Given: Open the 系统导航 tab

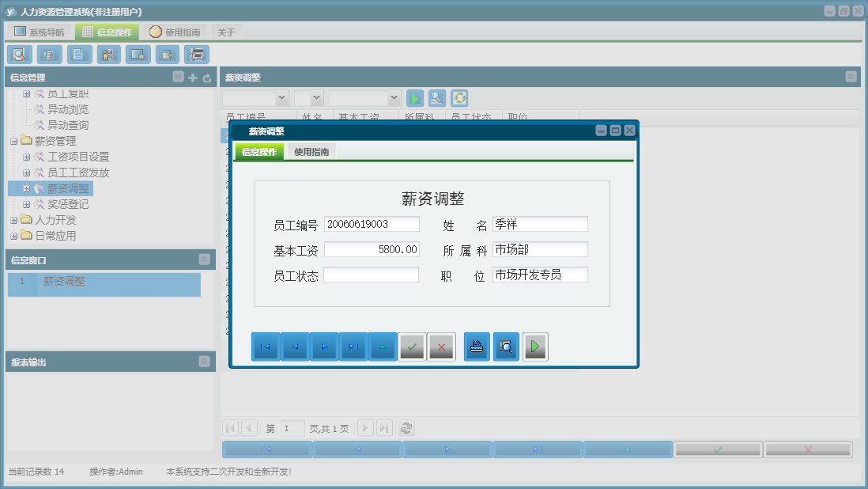Looking at the screenshot, I should click(x=40, y=32).
